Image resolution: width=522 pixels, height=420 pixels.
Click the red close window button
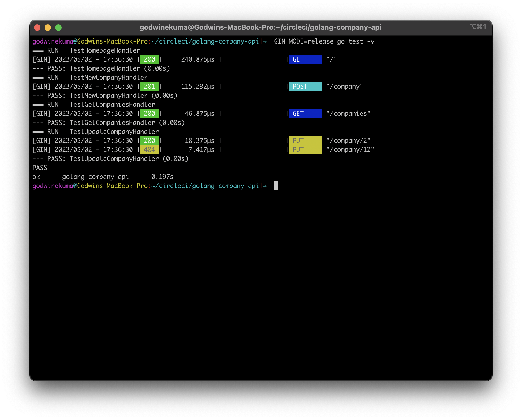(x=37, y=28)
